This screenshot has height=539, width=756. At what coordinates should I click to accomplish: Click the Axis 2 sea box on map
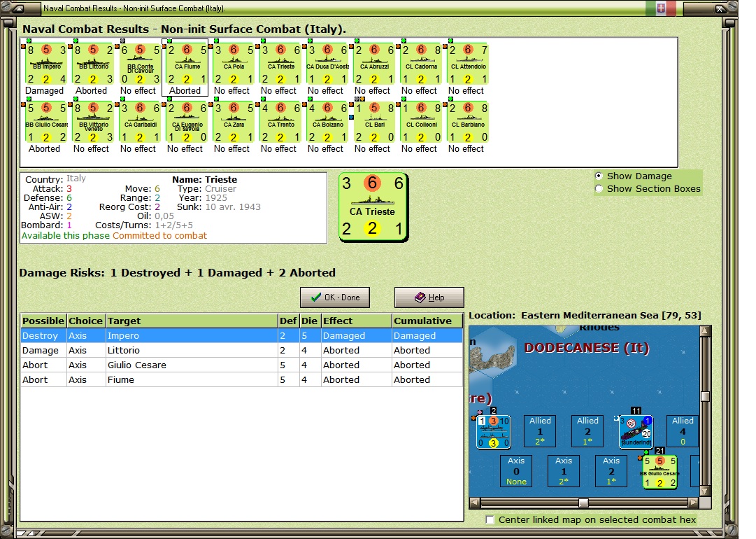point(611,471)
